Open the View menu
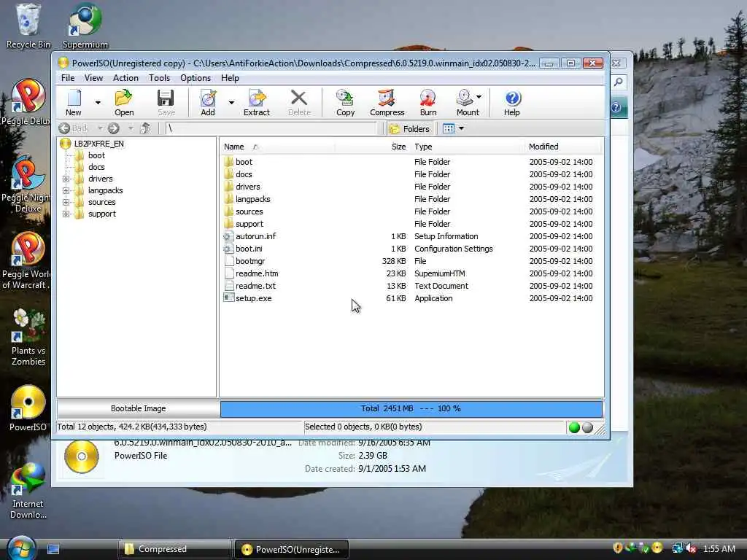 coord(93,77)
